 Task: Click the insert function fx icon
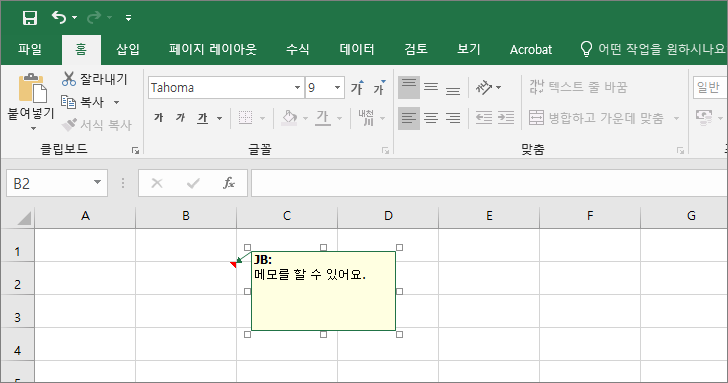pos(229,183)
